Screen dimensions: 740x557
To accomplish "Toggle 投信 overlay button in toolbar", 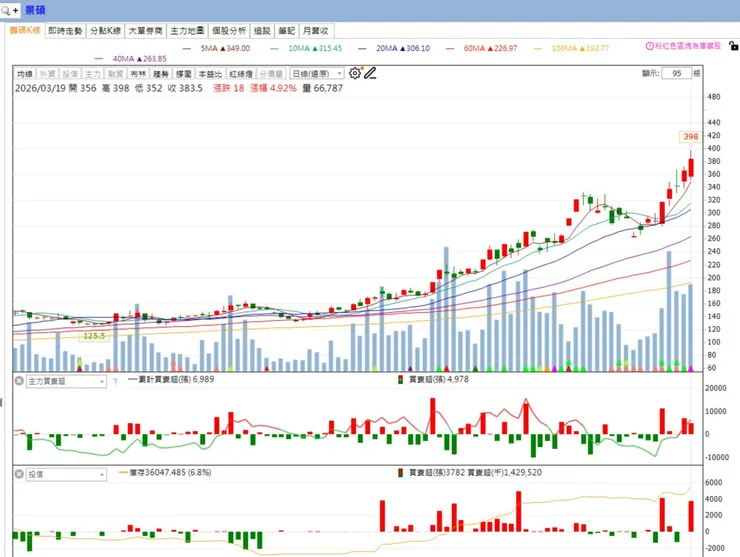I will point(70,74).
